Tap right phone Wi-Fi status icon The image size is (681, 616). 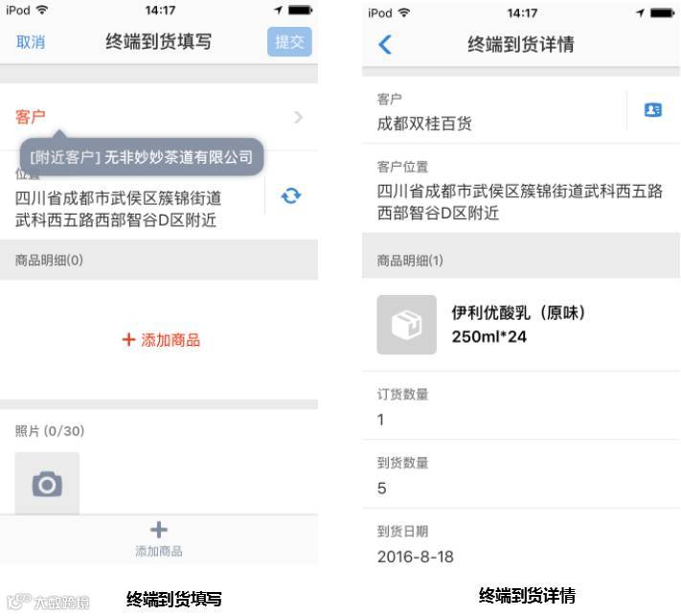tap(404, 13)
